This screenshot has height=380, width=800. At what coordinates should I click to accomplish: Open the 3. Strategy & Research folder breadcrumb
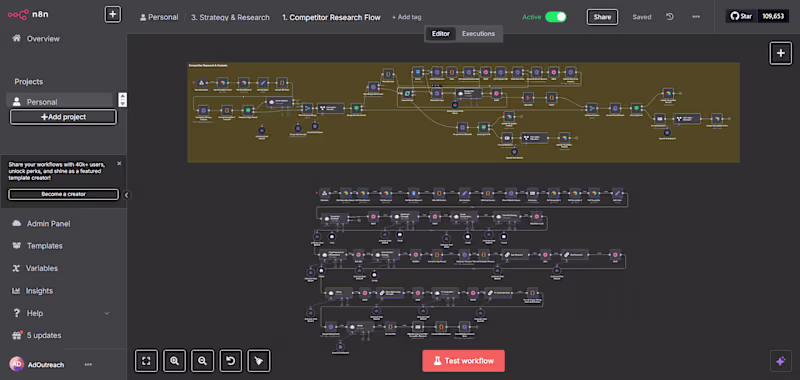click(230, 17)
